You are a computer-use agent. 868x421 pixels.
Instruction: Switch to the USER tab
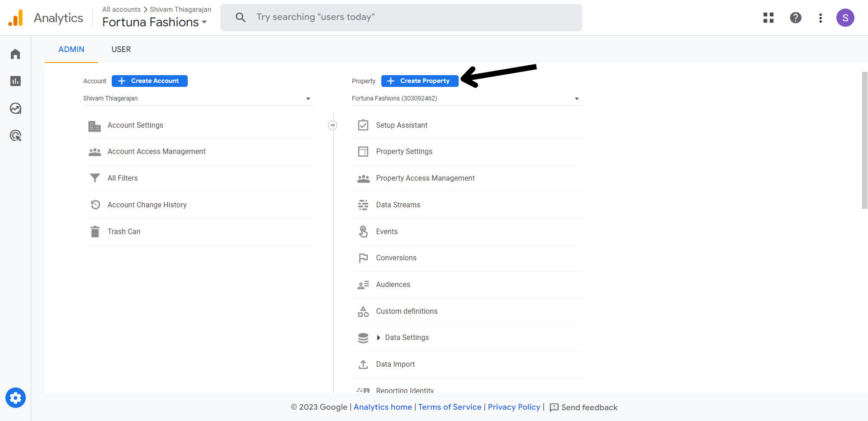pos(121,49)
